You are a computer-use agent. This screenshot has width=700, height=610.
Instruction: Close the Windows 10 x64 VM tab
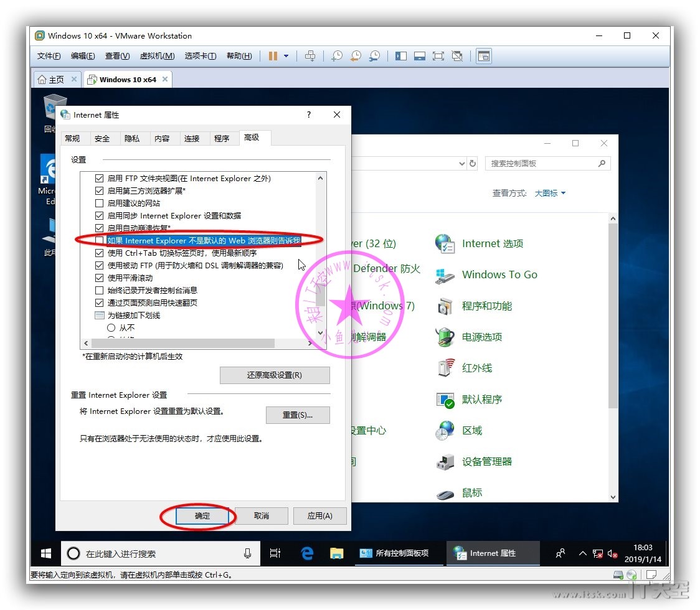(x=165, y=79)
